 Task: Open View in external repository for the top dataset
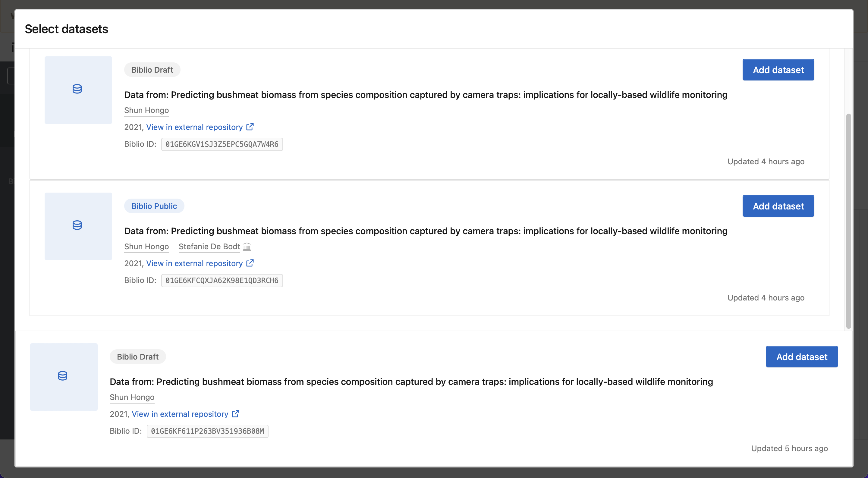(x=194, y=127)
